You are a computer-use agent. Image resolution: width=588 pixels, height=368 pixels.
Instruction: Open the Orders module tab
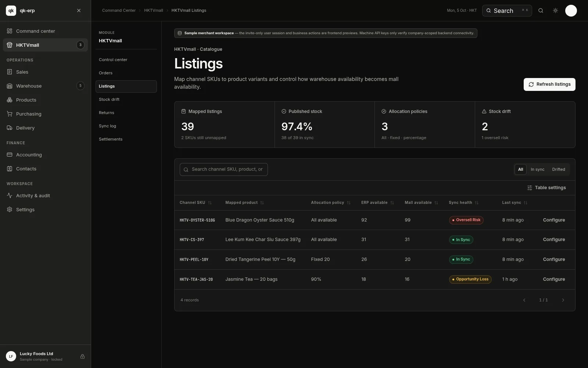126,73
